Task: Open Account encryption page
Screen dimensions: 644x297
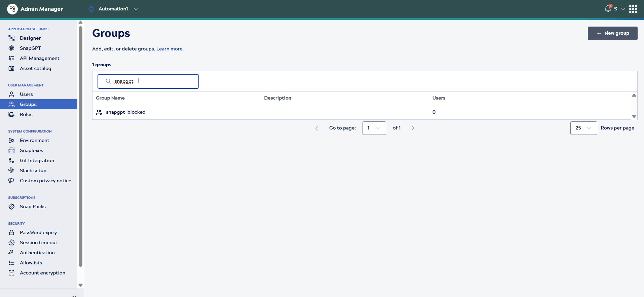Action: pos(43,273)
